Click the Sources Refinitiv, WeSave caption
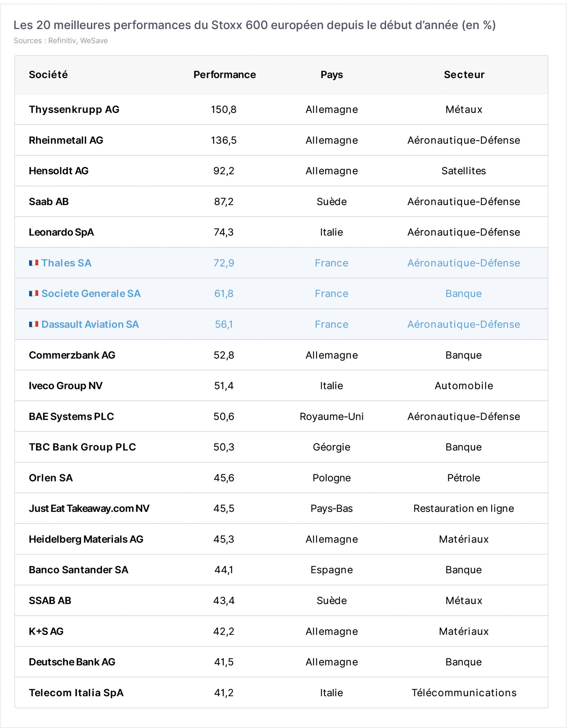This screenshot has height=728, width=567. (x=61, y=41)
